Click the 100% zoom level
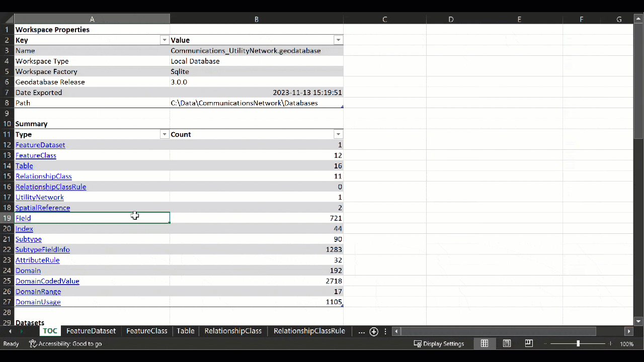Image resolution: width=644 pixels, height=362 pixels. (627, 344)
